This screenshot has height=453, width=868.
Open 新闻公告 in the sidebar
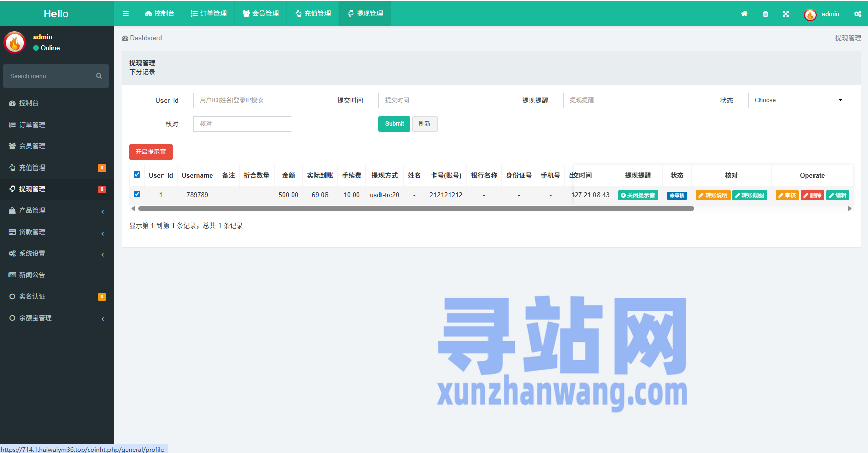[57, 275]
